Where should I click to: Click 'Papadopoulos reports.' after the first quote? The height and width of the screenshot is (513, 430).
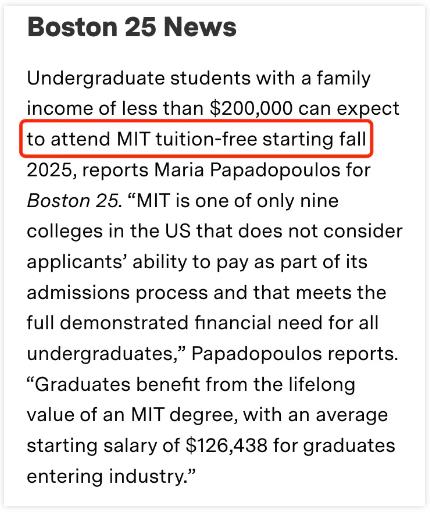pyautogui.click(x=295, y=354)
